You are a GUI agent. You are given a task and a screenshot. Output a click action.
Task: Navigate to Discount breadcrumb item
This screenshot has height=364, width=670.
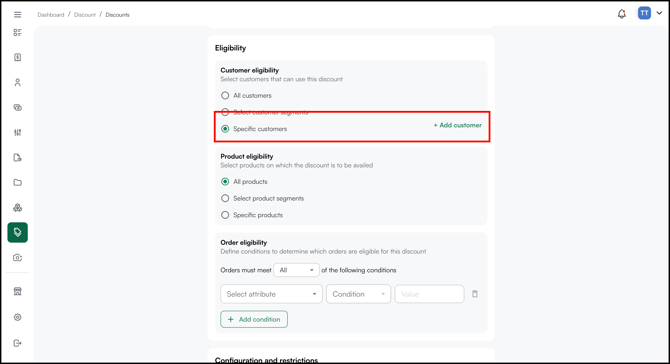click(85, 15)
